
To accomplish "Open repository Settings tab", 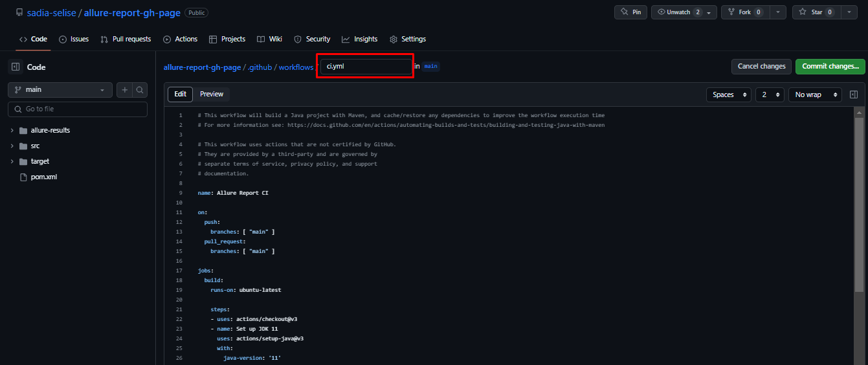I will pos(408,39).
